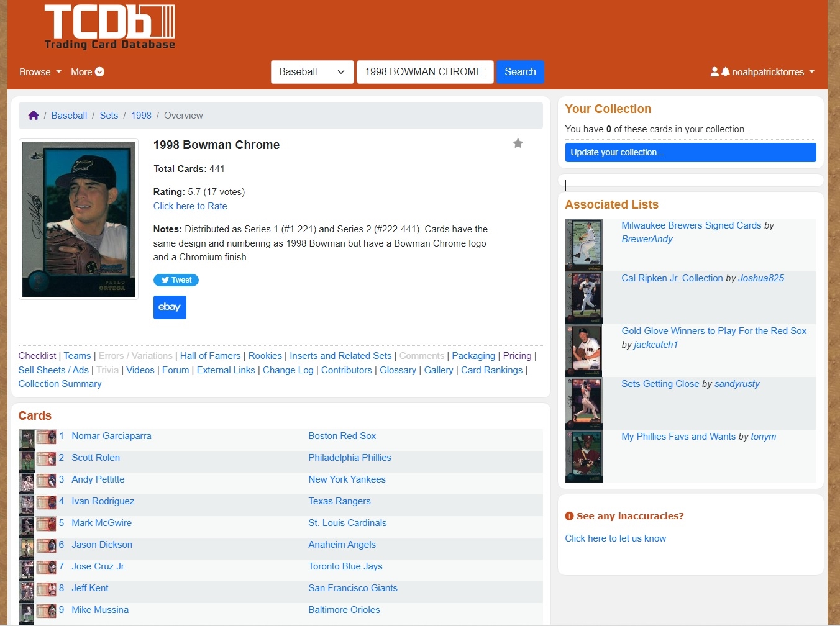Expand the More circle chevron icon
This screenshot has width=840, height=626.
pyautogui.click(x=99, y=72)
